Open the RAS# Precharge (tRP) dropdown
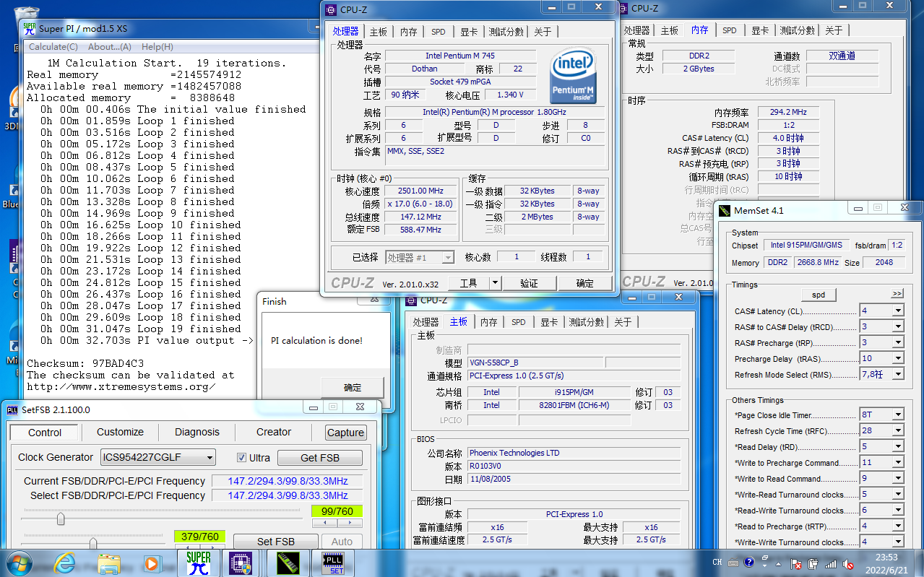This screenshot has height=577, width=924. (898, 343)
